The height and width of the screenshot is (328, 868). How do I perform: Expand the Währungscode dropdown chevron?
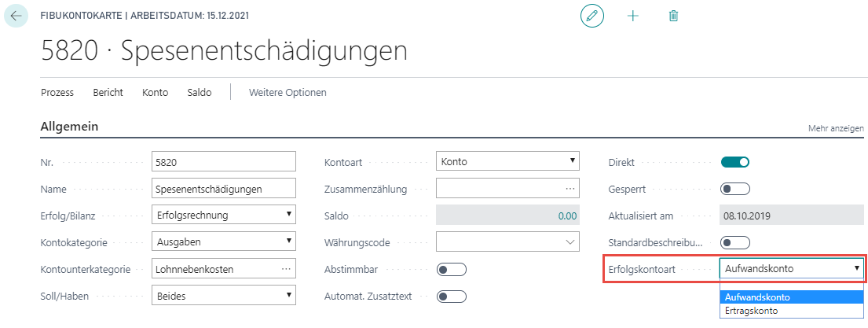click(570, 242)
